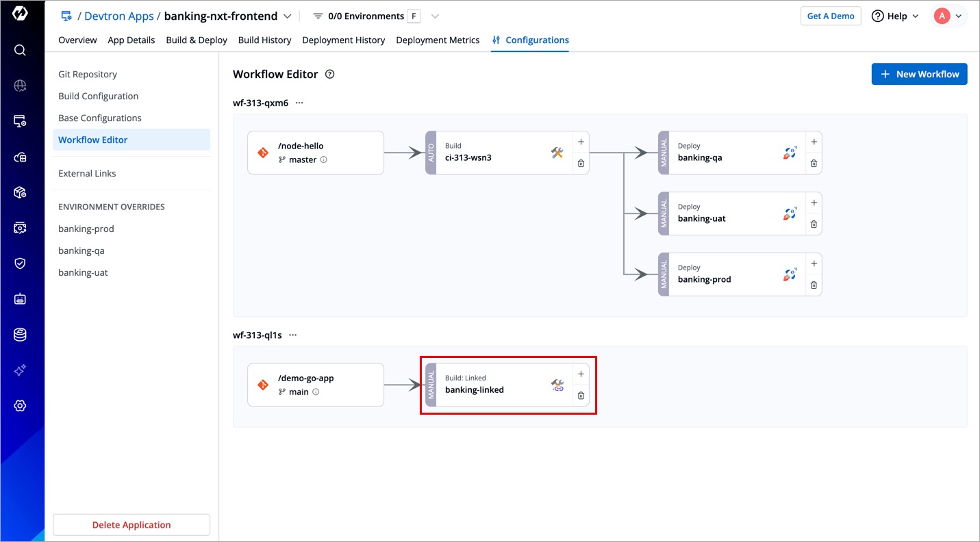980x542 pixels.
Task: Open the Deployment Metrics tab
Action: tap(438, 40)
